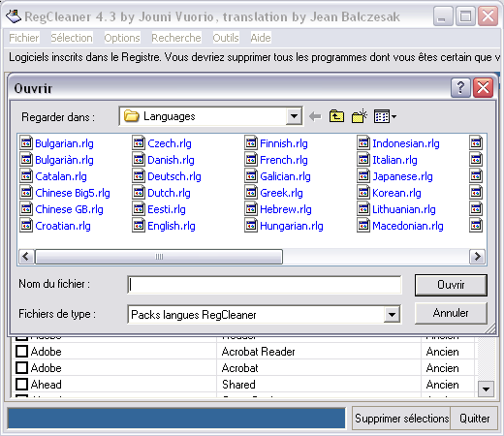504x436 pixels.
Task: Create a new folder in the Ouvrir dialog
Action: pyautogui.click(x=360, y=116)
